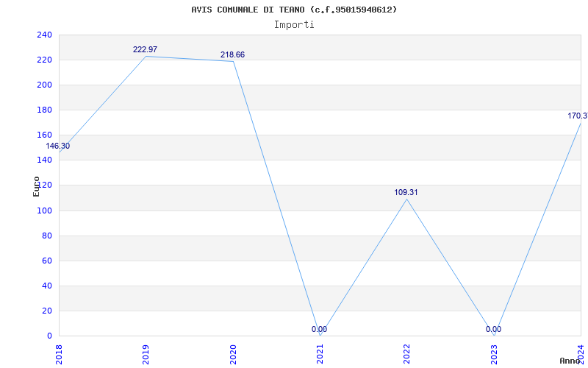Click the 0 y-axis value
Image resolution: width=588 pixels, height=368 pixels.
tap(49, 336)
